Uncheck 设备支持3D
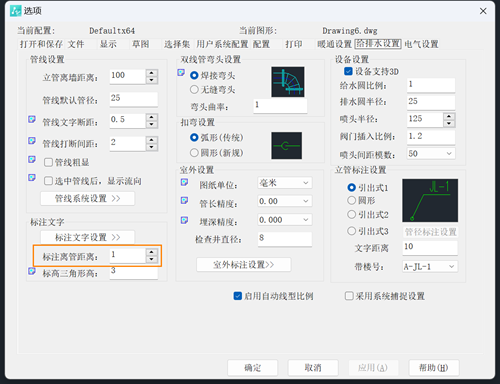The width and height of the screenshot is (500, 384). 348,71
